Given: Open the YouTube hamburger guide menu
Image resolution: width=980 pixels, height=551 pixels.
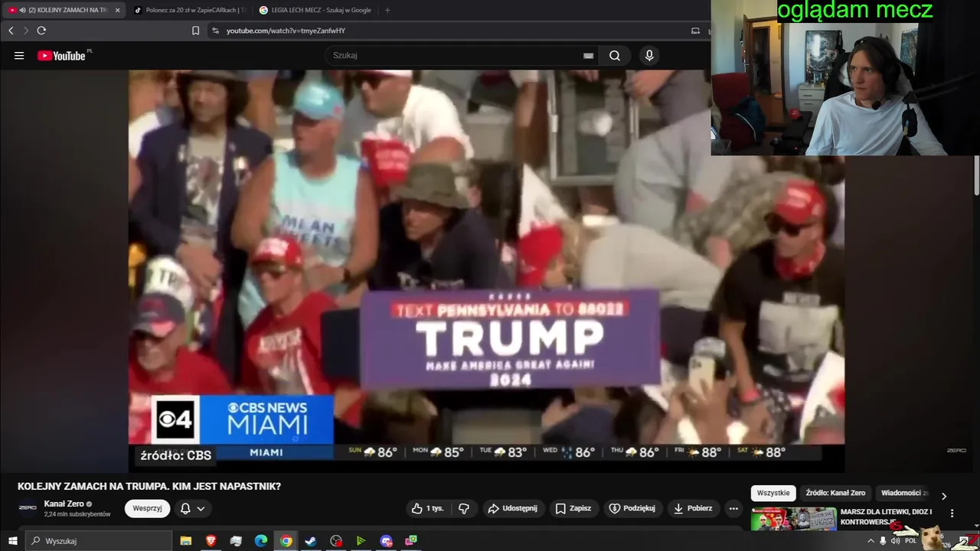Looking at the screenshot, I should pos(19,55).
